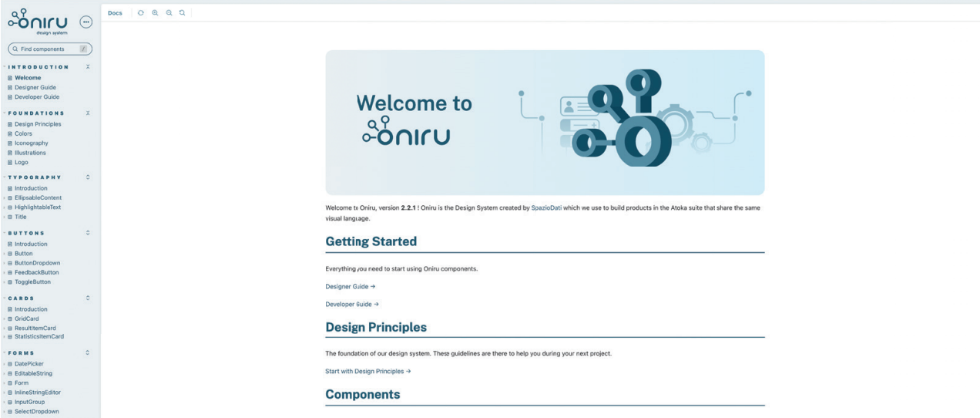Click the remount component icon in toolbar

141,13
